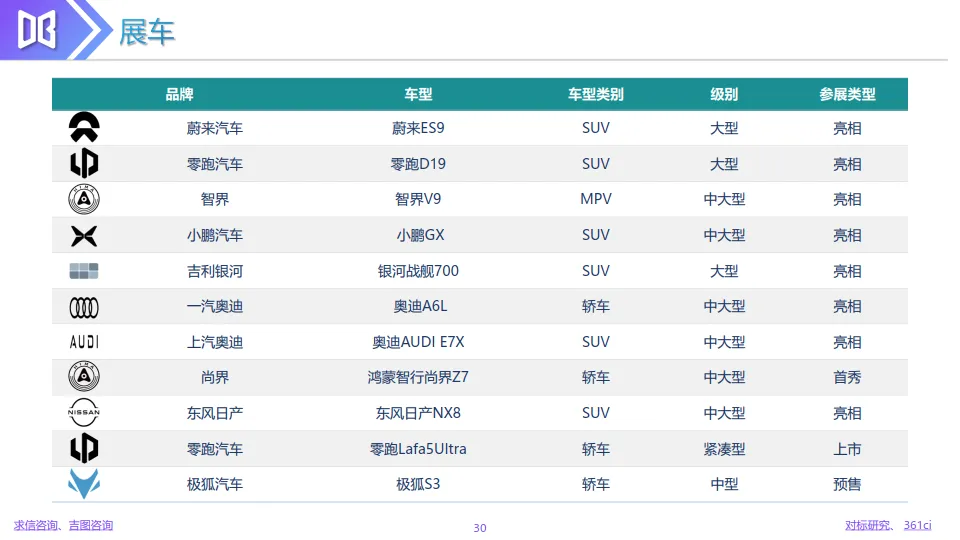Select the 蔚来ES9 model cell
Image resolution: width=960 pixels, height=540 pixels.
(418, 128)
